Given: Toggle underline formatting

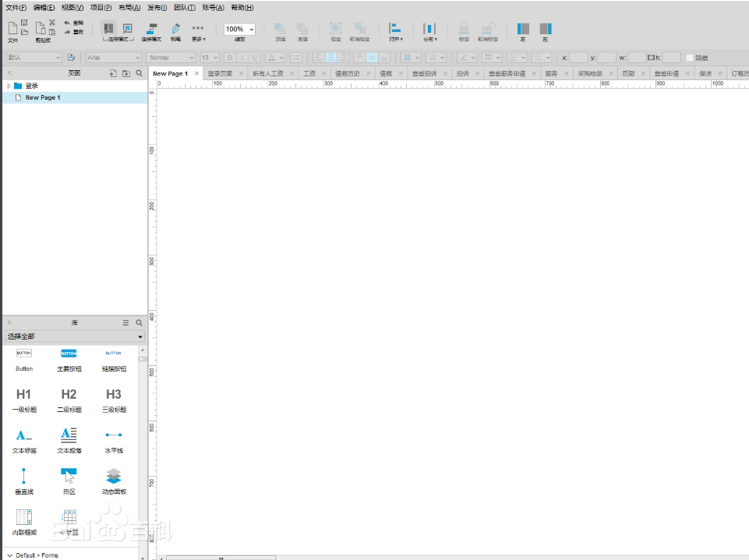Looking at the screenshot, I should pos(255,58).
